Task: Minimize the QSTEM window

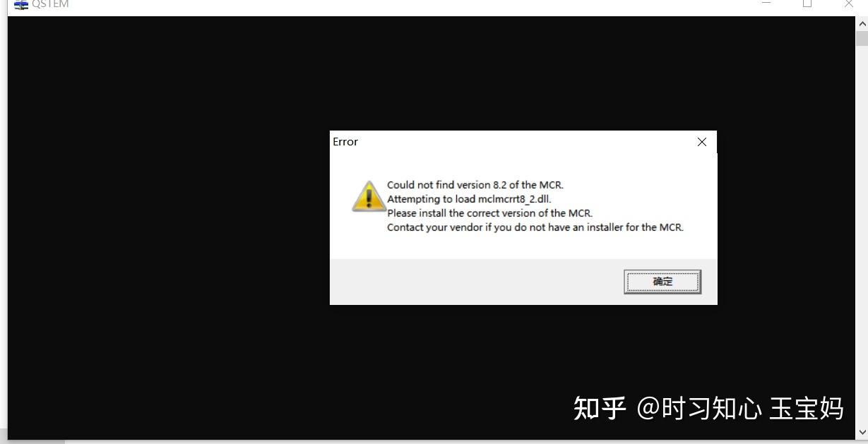Action: [x=766, y=4]
